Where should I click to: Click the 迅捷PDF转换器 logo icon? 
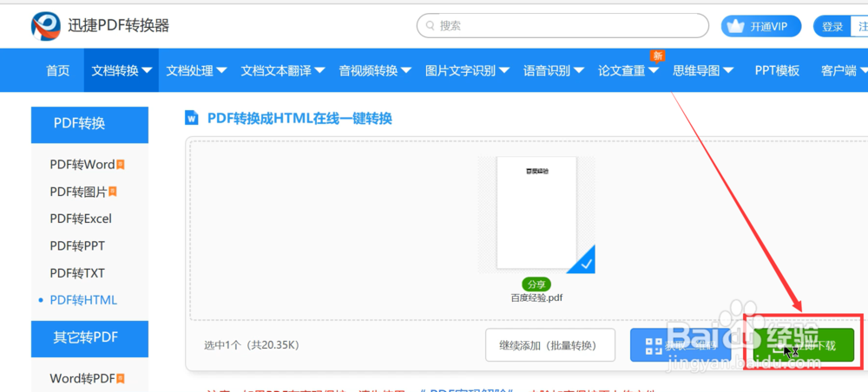[46, 26]
